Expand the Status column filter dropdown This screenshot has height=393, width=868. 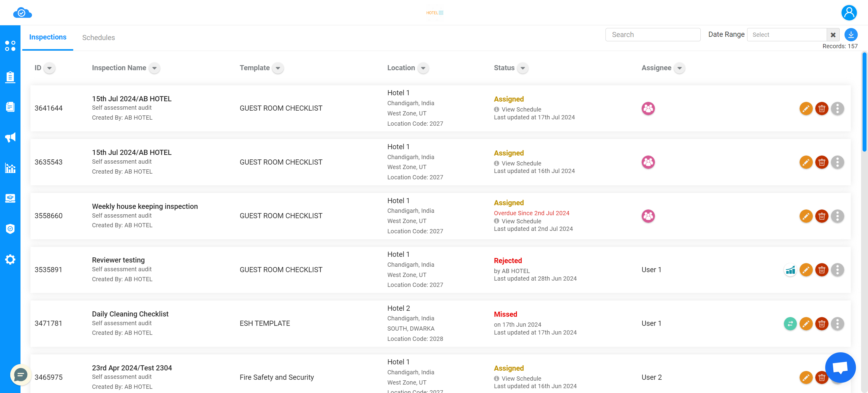click(x=523, y=68)
